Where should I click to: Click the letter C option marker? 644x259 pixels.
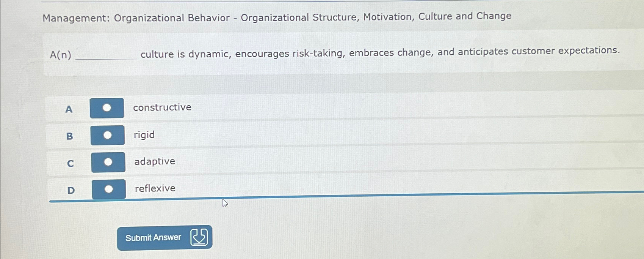70,164
